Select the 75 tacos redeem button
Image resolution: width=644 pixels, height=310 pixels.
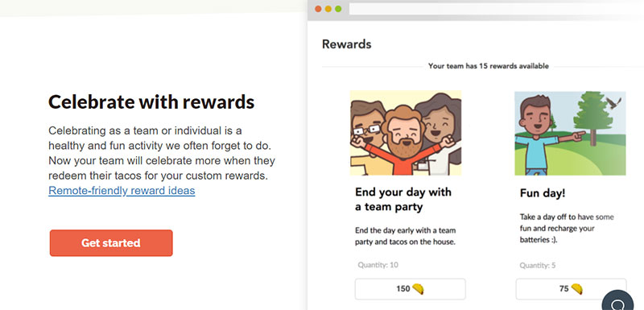(x=571, y=289)
